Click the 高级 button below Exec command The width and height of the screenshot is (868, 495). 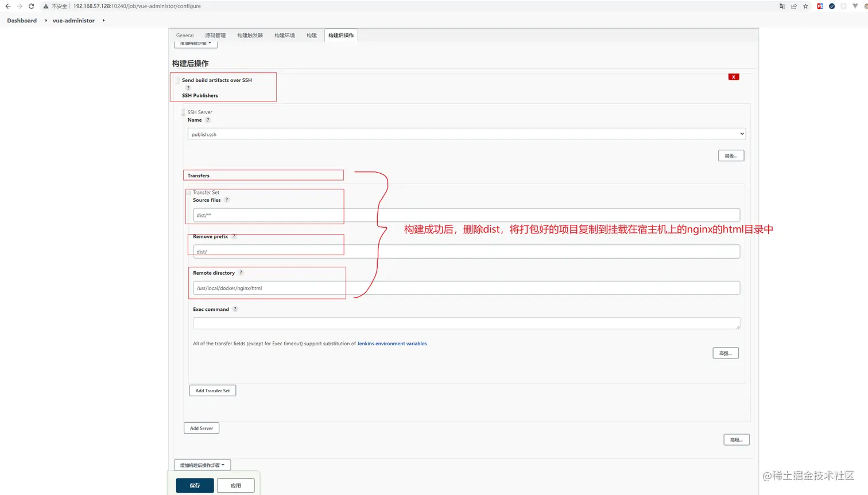tap(726, 353)
